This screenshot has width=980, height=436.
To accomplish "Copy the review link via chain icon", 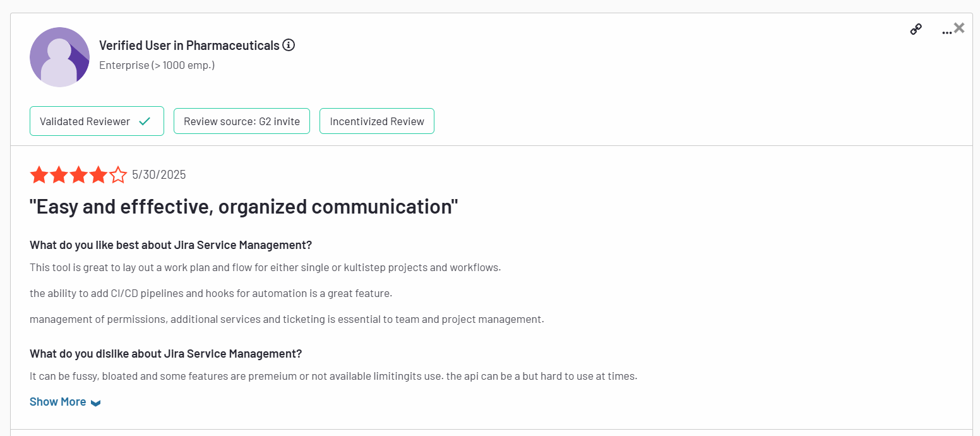I will tap(916, 29).
